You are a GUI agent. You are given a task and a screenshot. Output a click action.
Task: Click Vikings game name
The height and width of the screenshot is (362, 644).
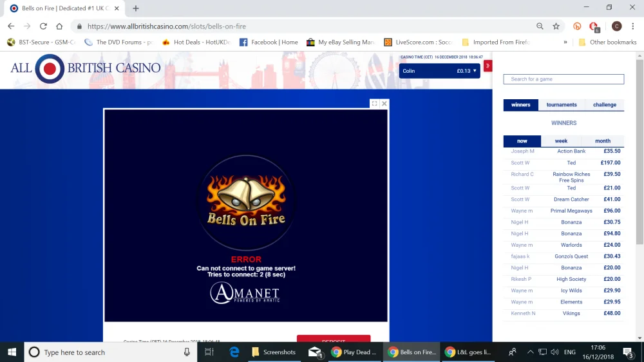[571, 314]
